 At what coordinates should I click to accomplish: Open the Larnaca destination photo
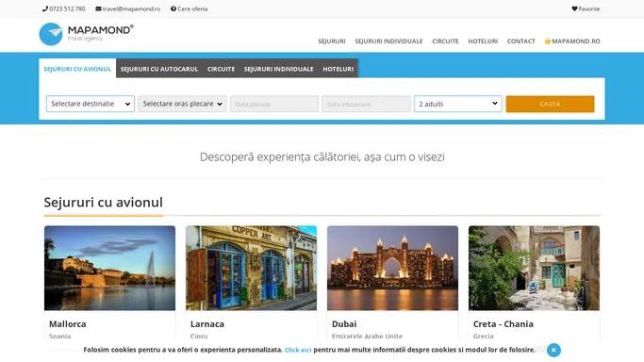pyautogui.click(x=252, y=268)
